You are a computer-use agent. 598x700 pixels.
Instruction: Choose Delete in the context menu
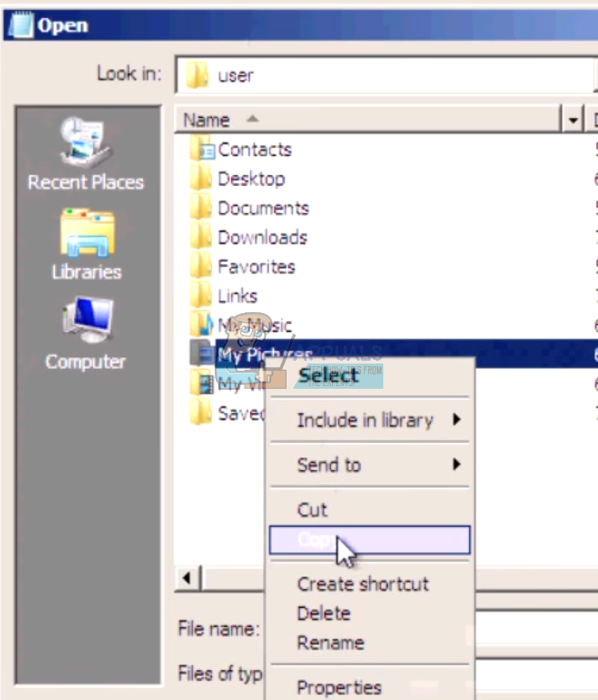pyautogui.click(x=370, y=613)
